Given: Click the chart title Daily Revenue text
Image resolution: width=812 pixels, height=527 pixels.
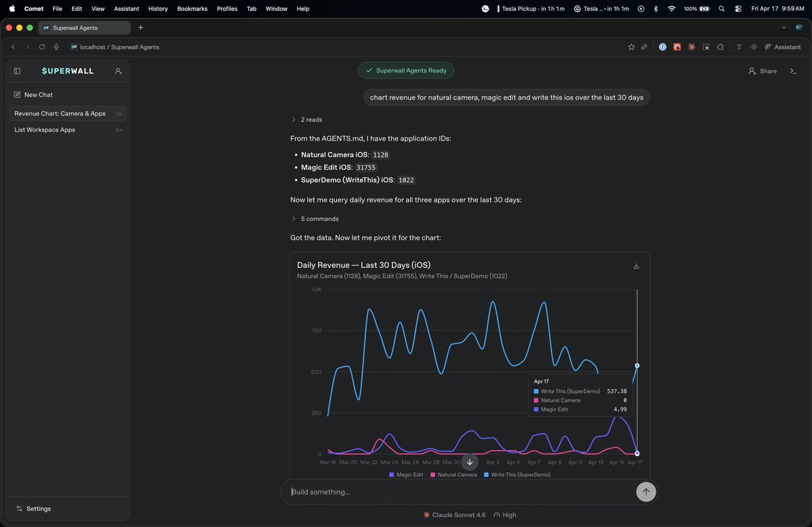Looking at the screenshot, I should coord(364,265).
